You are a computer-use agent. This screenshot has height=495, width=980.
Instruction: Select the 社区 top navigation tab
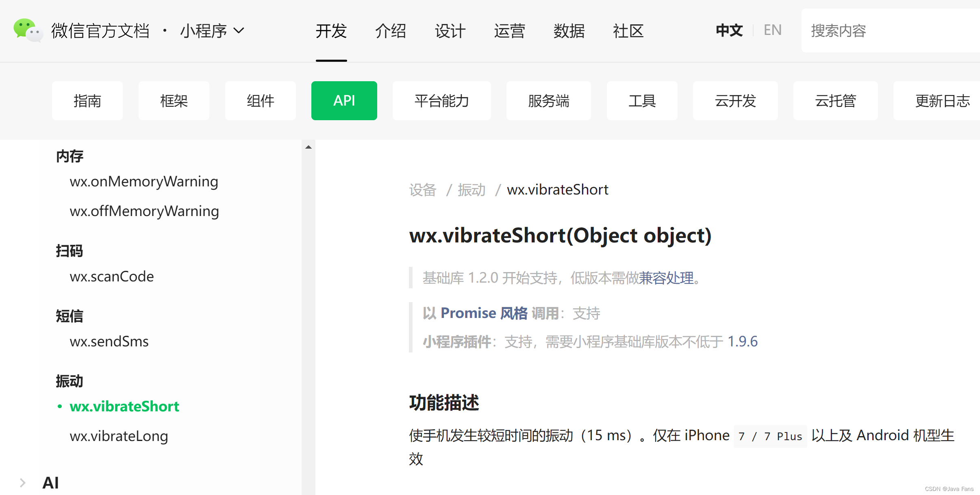[628, 31]
